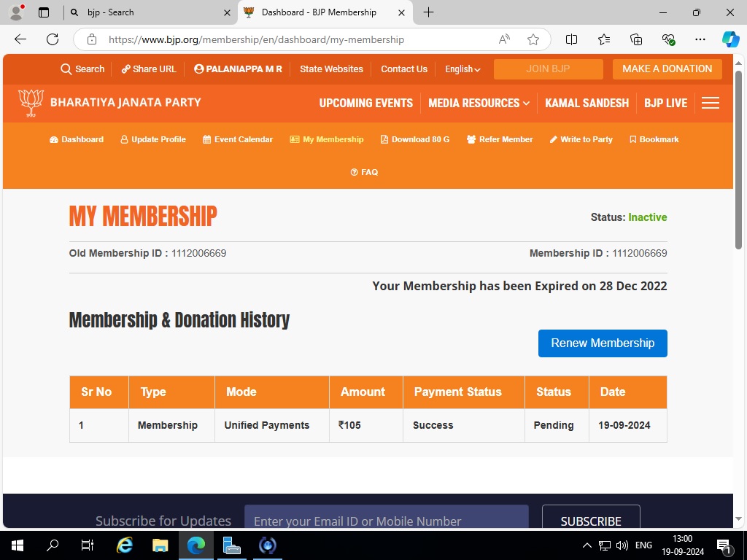Click page vertical scrollbar thumb
Image resolution: width=747 pixels, height=560 pixels.
coord(738,160)
